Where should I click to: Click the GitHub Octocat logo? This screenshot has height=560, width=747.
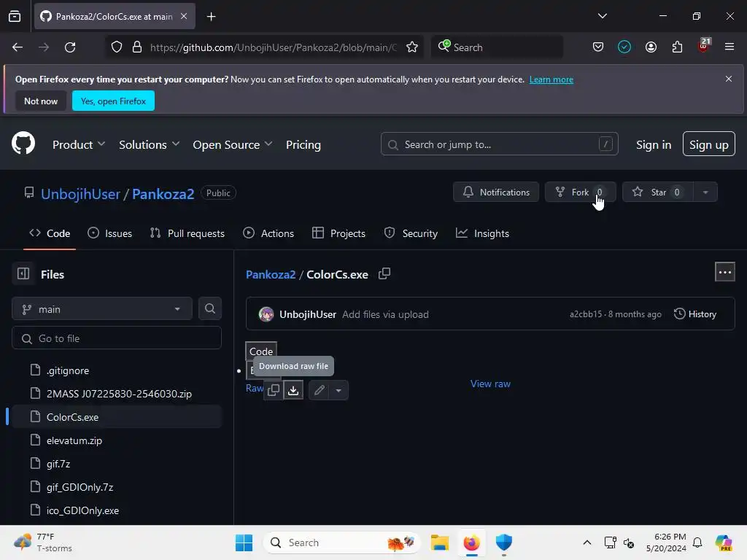(x=23, y=144)
